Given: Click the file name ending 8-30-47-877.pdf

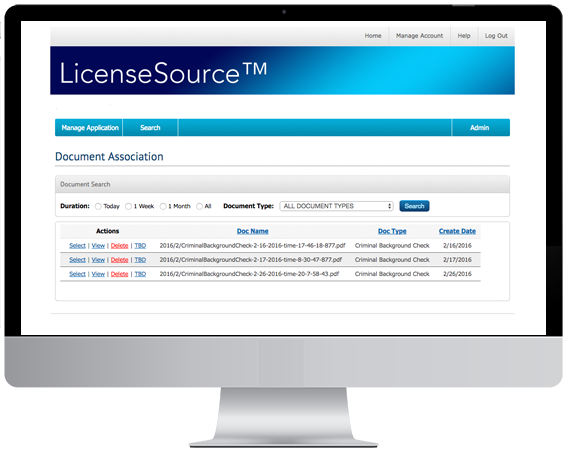Looking at the screenshot, I should [x=250, y=260].
